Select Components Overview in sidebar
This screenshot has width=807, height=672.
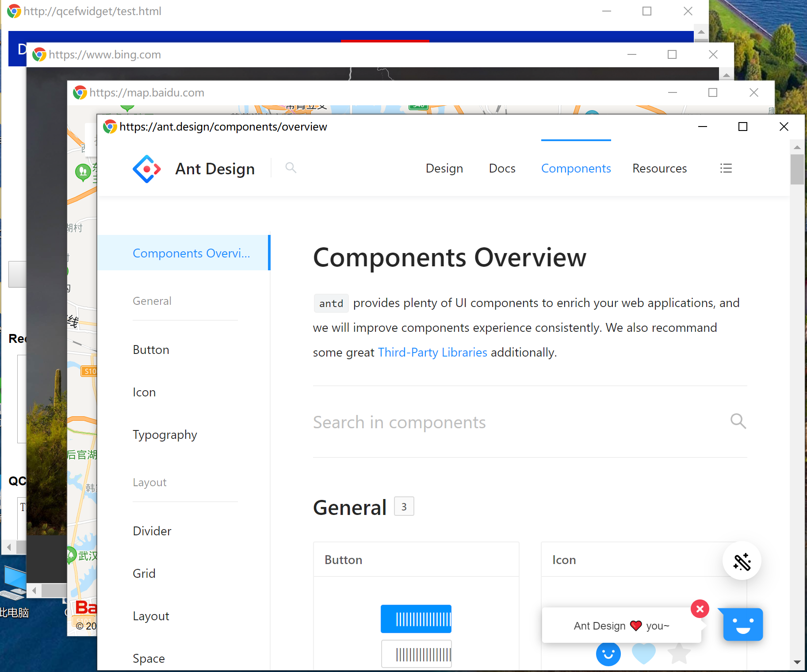click(x=184, y=253)
